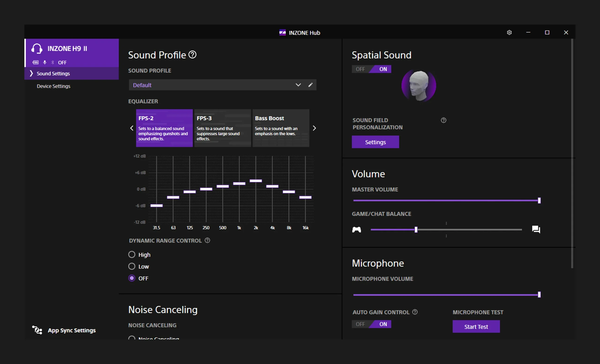Click the chat bubbles icon on balance
Screen dimensions: 600x364
536,230
